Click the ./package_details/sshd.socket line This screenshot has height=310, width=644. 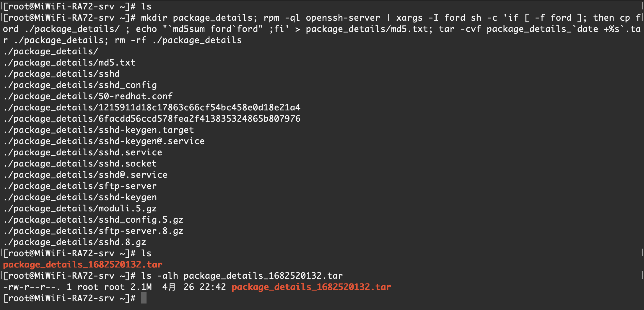pyautogui.click(x=80, y=164)
